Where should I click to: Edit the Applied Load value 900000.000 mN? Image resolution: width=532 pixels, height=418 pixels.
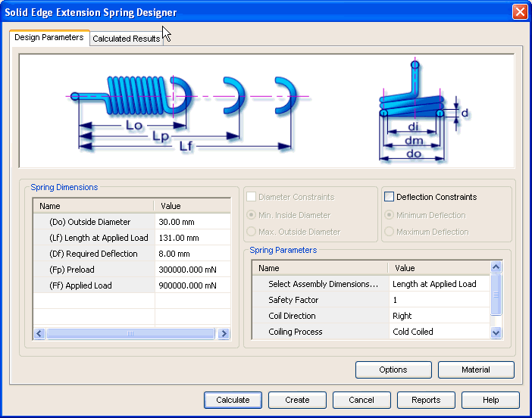192,285
